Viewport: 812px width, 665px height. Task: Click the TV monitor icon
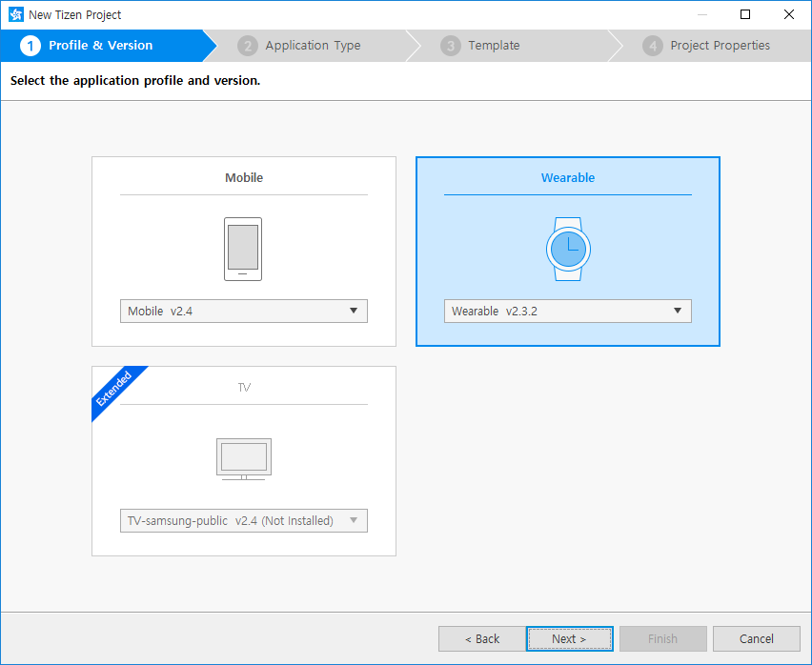click(243, 458)
